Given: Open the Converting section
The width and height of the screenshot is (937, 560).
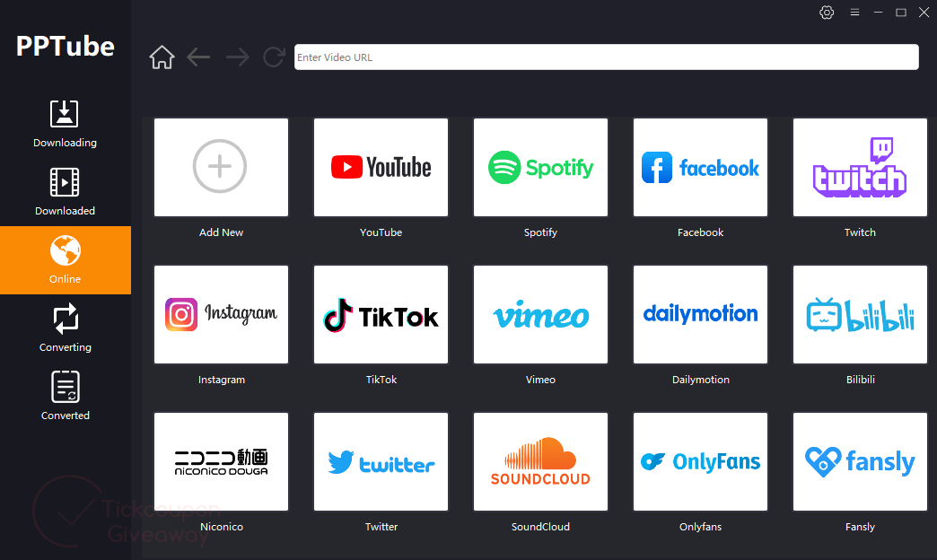Looking at the screenshot, I should [x=65, y=328].
